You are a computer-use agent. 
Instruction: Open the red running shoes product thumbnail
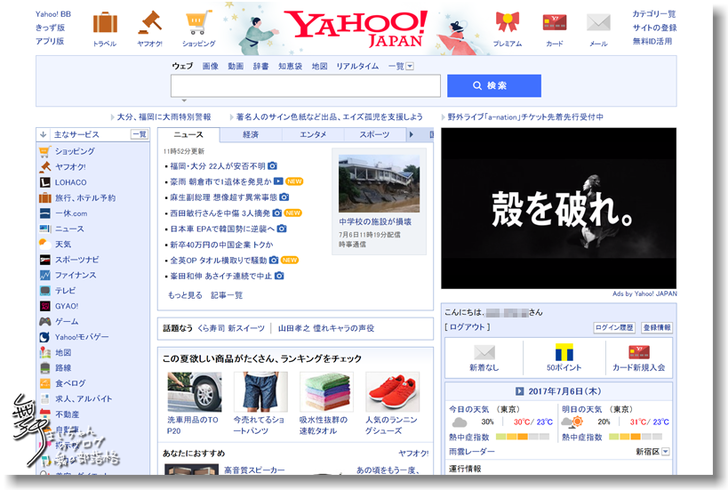pyautogui.click(x=393, y=393)
